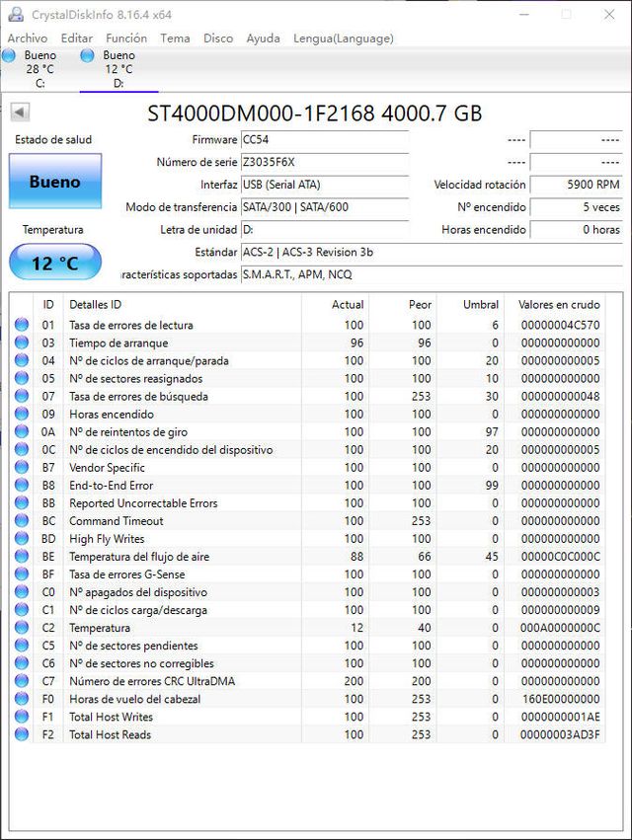This screenshot has width=632, height=840.
Task: Select the C: drive status icon
Action: [x=10, y=56]
